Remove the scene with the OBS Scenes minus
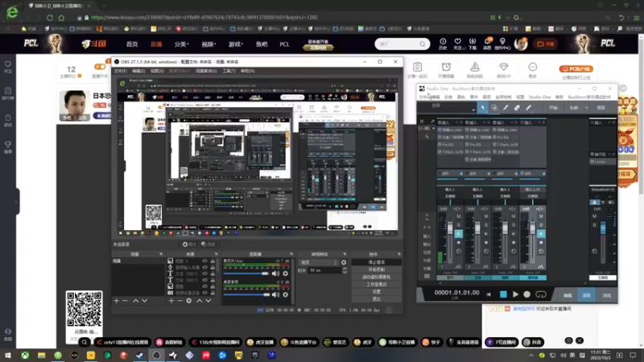Image resolution: width=644 pixels, height=362 pixels. pos(126,301)
